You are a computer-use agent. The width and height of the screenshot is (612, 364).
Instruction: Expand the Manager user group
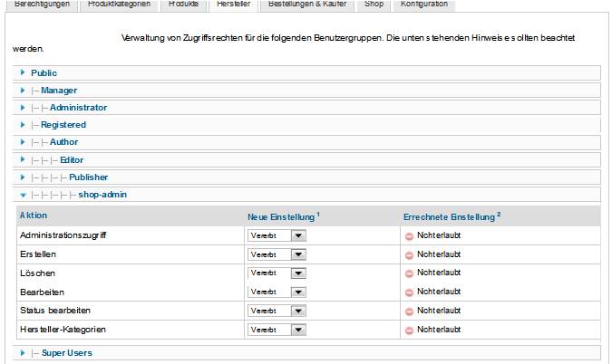tap(23, 91)
